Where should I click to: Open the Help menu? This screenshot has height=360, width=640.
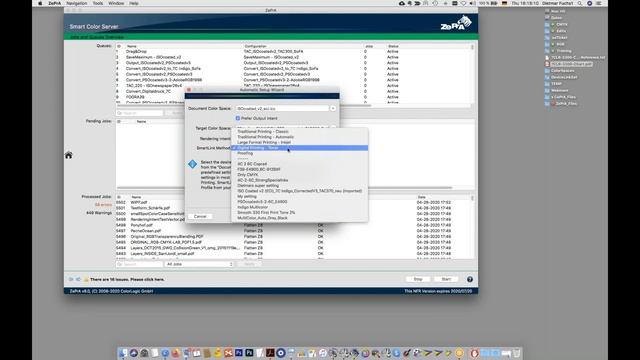(133, 3)
